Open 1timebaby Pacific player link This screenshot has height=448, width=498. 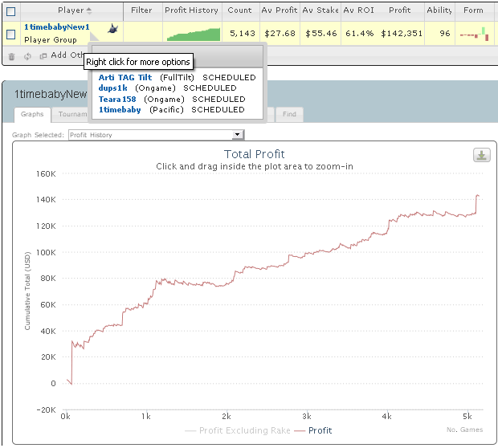click(x=120, y=110)
